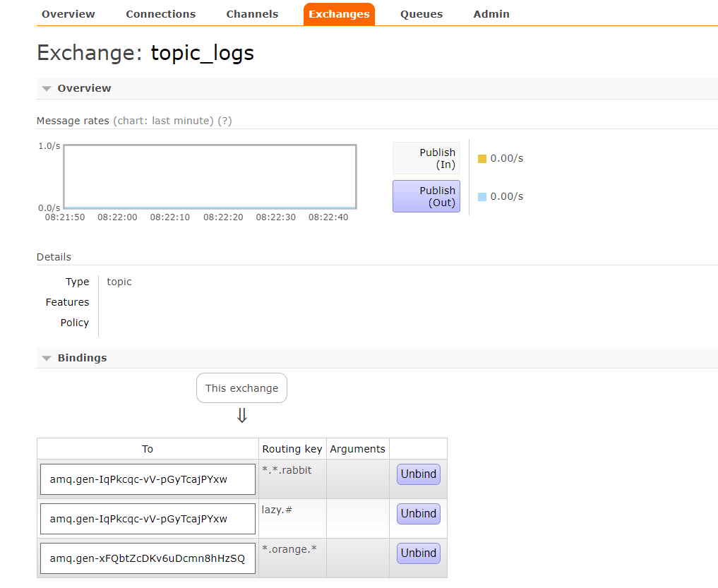The height and width of the screenshot is (588, 718).
Task: Click the message rates chart area
Action: (x=210, y=176)
